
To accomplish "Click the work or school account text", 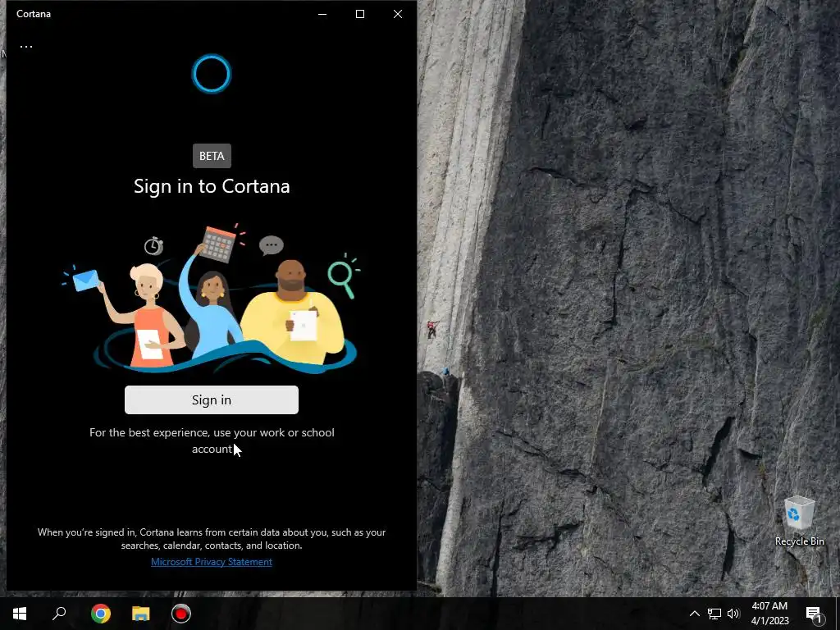I will [212, 441].
